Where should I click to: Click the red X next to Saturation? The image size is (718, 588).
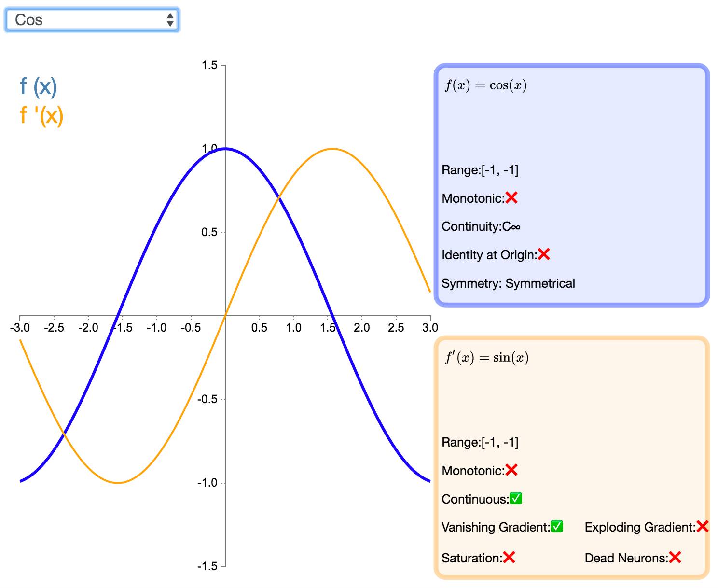pos(509,558)
